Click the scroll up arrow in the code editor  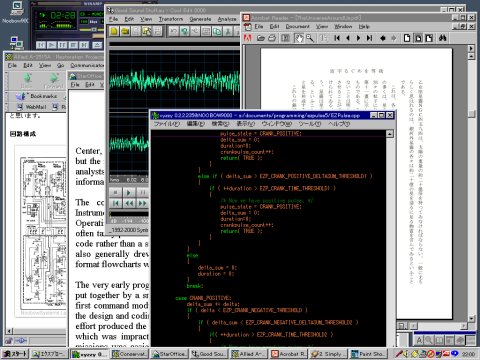coord(390,134)
